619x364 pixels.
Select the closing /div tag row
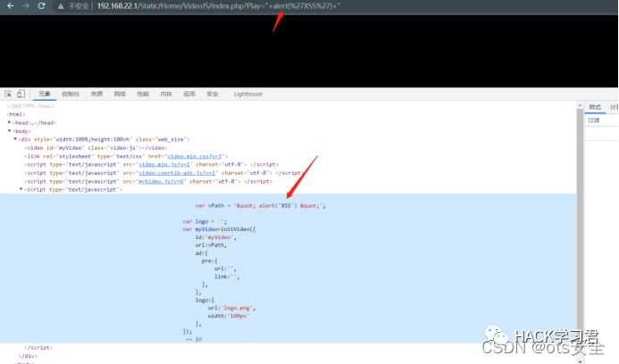(28, 356)
